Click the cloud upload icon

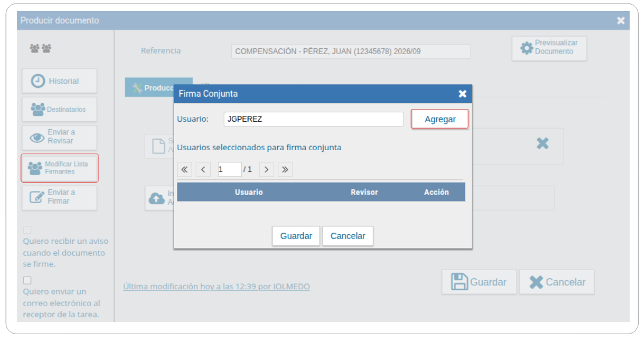point(157,199)
